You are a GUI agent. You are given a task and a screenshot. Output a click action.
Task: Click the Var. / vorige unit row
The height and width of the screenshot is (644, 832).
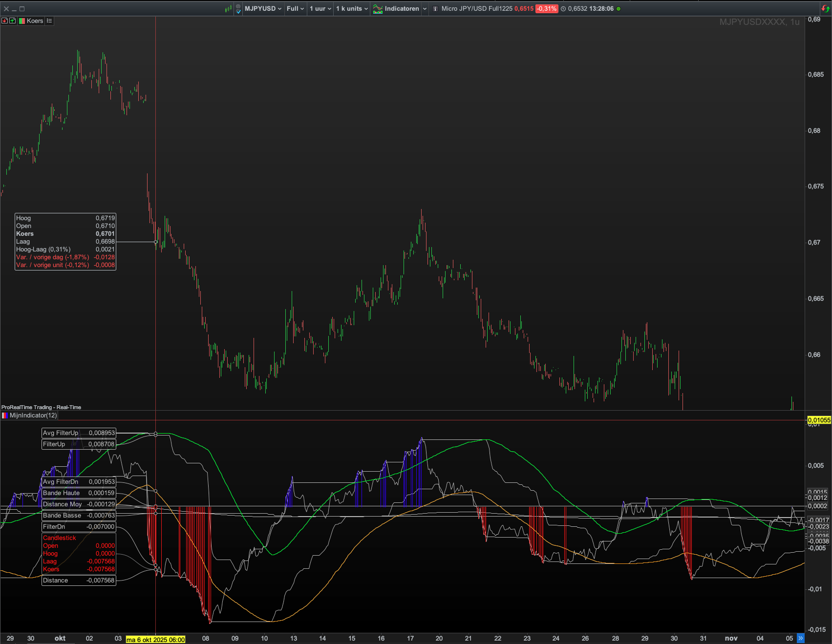(65, 265)
